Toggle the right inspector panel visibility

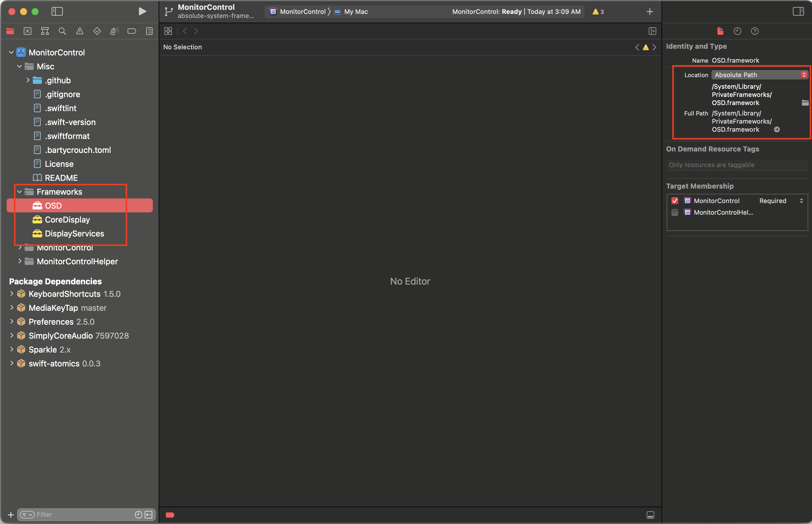pos(798,12)
